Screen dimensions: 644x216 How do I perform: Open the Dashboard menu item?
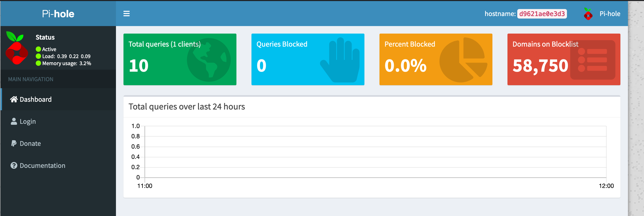pyautogui.click(x=36, y=99)
